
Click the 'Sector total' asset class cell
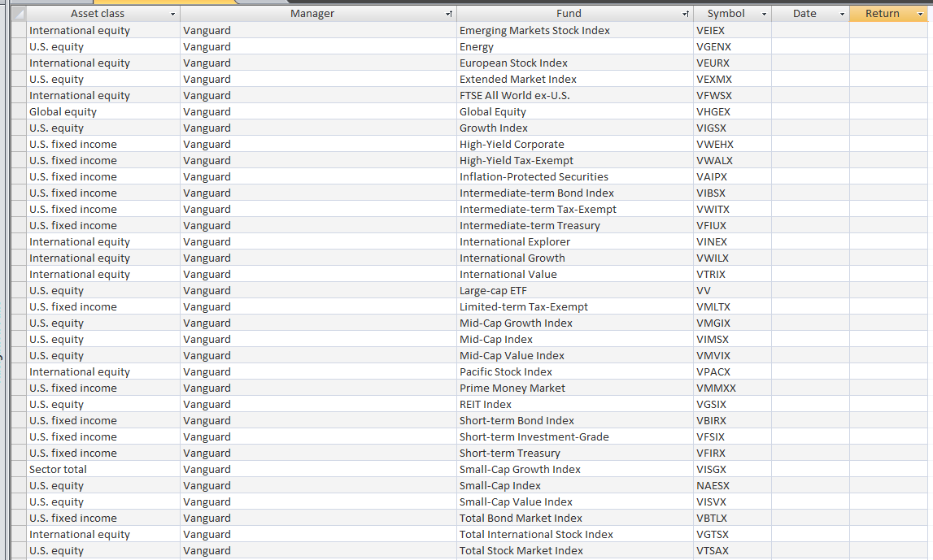(x=103, y=469)
